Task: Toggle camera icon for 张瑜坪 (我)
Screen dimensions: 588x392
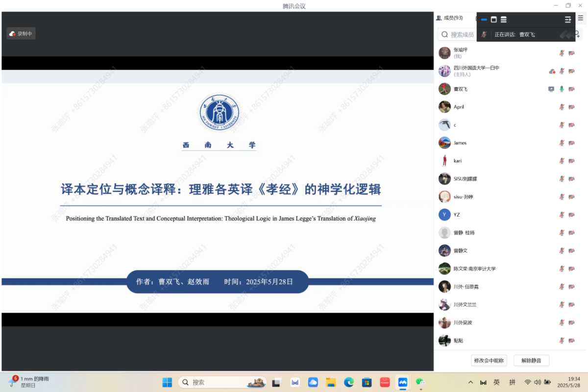Action: [571, 53]
